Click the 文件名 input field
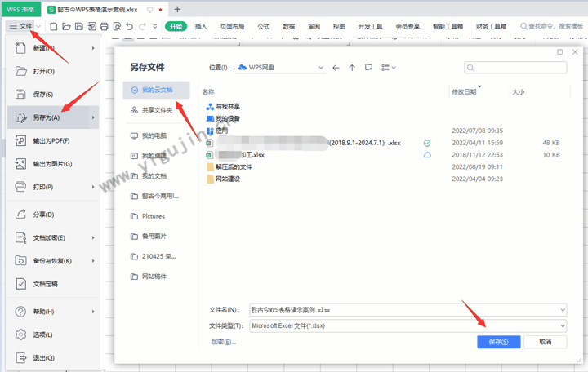This screenshot has height=372, width=588. point(408,310)
